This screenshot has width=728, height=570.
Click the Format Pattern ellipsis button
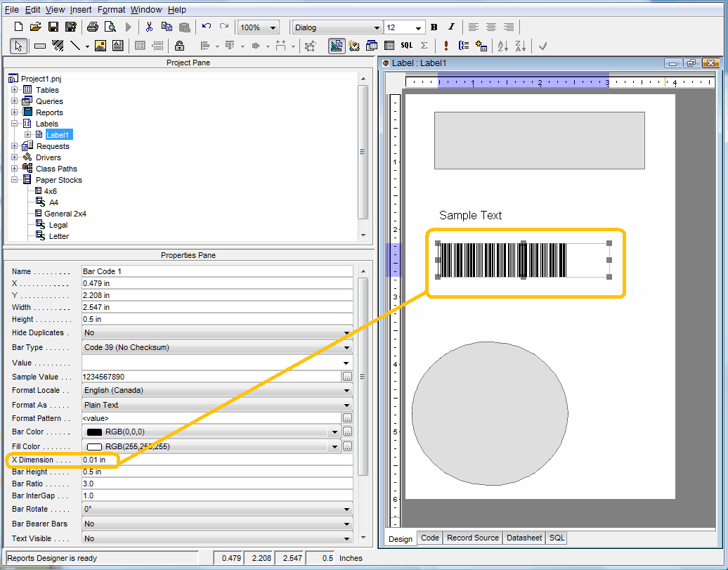tap(347, 418)
